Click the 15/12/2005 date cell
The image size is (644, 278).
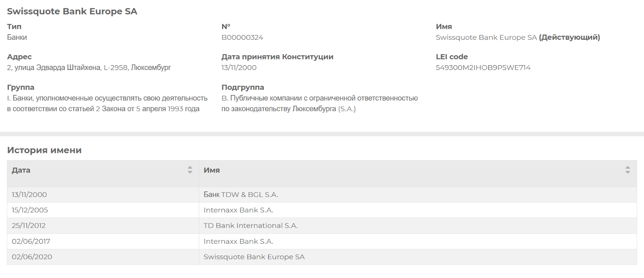pyautogui.click(x=30, y=210)
